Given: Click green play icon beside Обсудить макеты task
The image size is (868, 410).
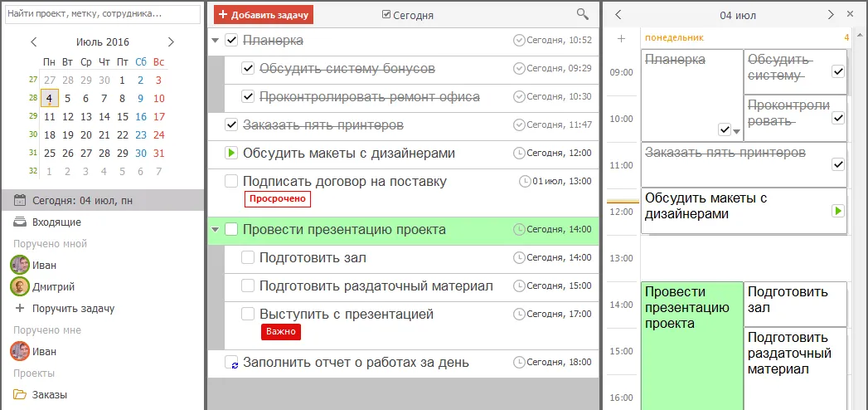Looking at the screenshot, I should [231, 153].
